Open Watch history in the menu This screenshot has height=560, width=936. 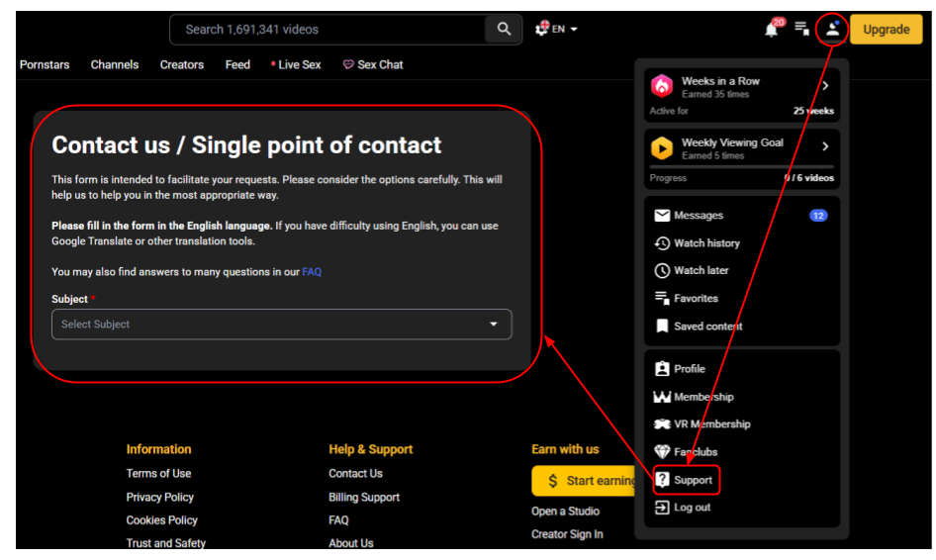pyautogui.click(x=706, y=243)
